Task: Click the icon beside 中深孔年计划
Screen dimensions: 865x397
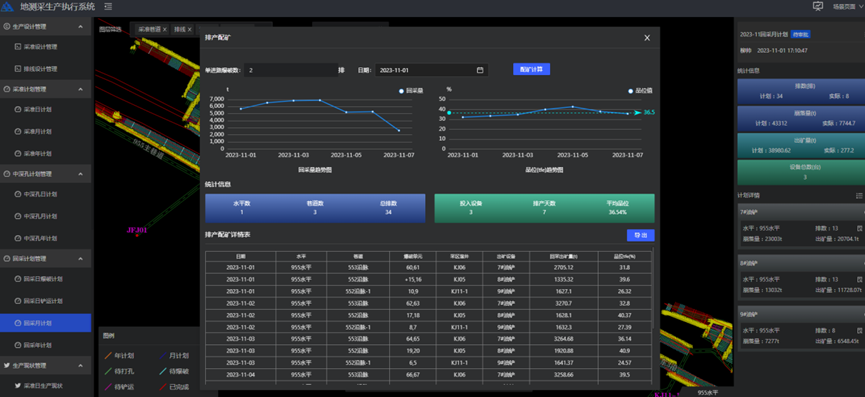Action: [18, 238]
